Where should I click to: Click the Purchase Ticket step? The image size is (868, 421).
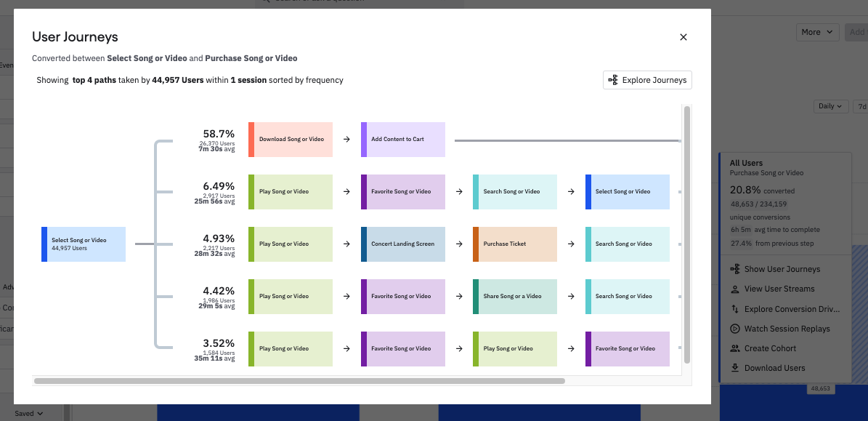coord(515,244)
